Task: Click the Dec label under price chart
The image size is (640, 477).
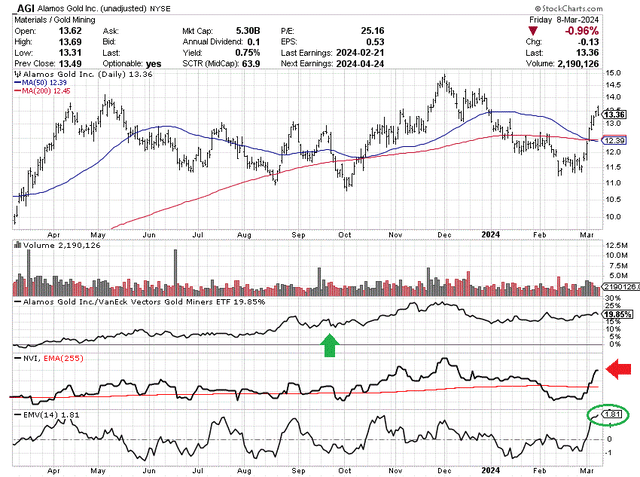Action: [444, 235]
